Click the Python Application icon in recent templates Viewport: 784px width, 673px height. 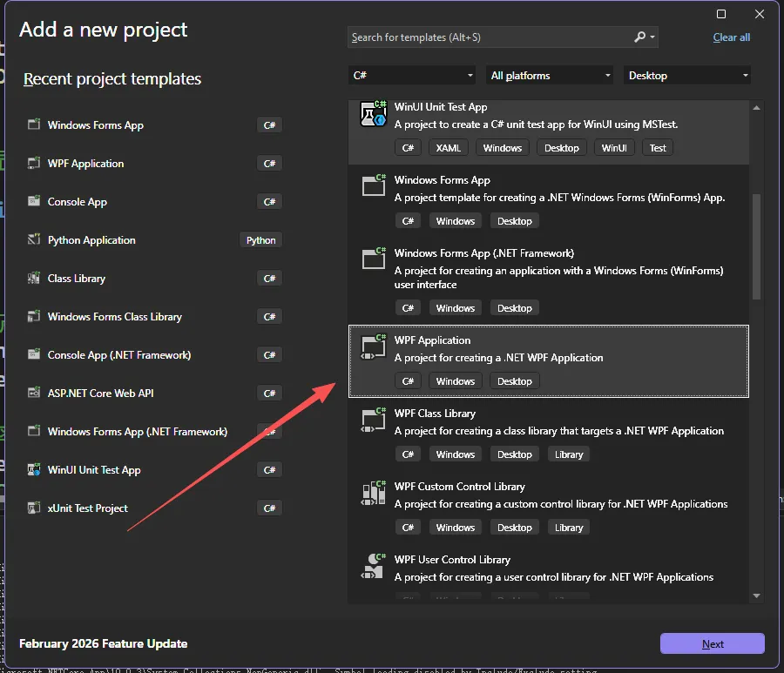34,240
